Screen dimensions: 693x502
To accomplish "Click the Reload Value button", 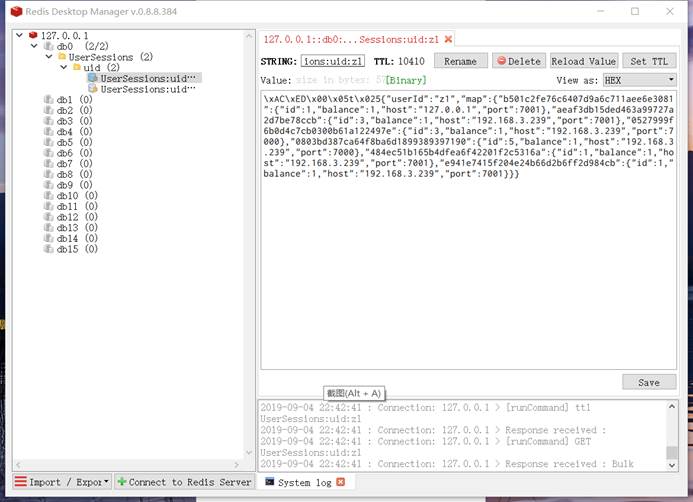I will [x=583, y=61].
